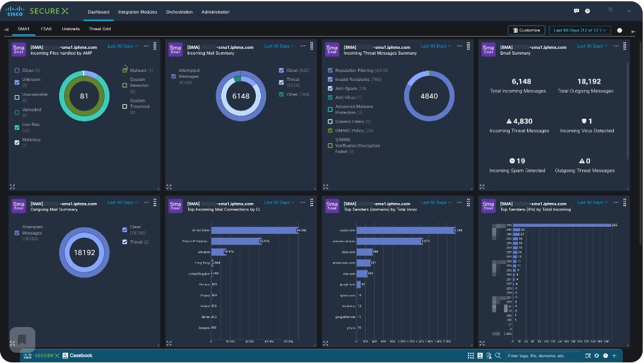
Task: Toggle the Malware (1) checkbox
Action: pos(125,71)
